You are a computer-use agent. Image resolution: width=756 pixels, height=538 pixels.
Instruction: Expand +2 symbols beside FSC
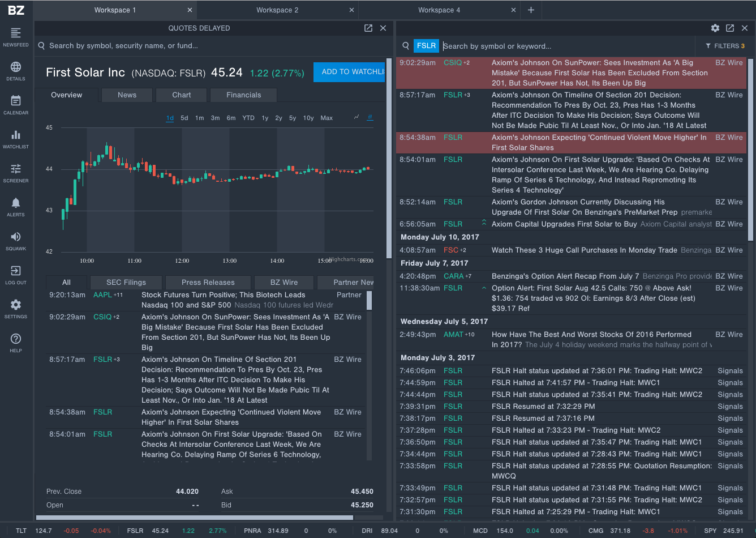(x=463, y=250)
